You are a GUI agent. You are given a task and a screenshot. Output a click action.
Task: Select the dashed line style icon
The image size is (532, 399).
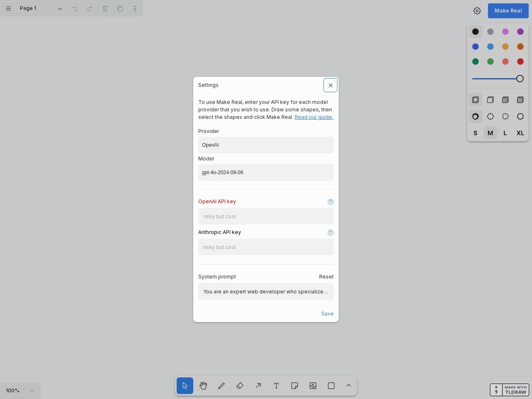(x=490, y=116)
